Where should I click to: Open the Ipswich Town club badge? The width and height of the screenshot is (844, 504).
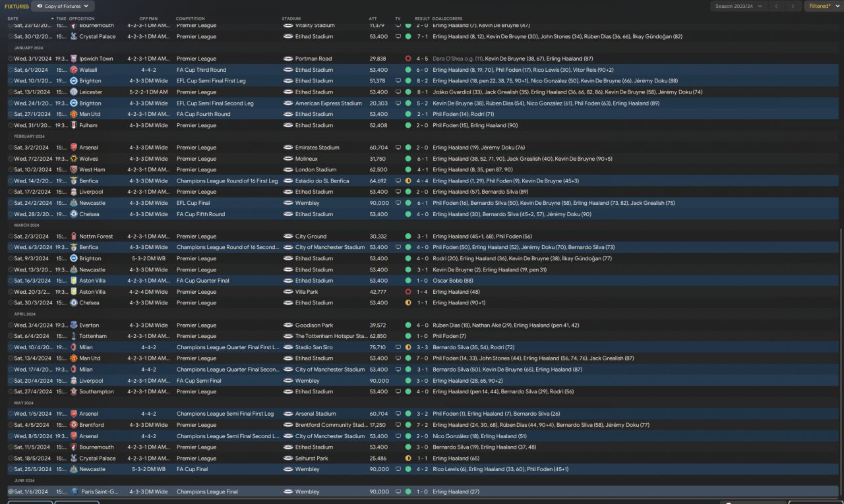click(74, 59)
